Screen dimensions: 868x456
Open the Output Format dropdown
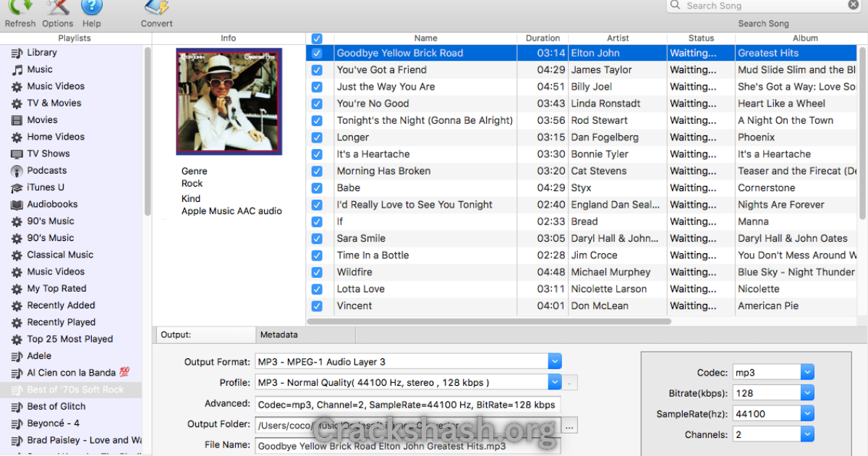[554, 362]
